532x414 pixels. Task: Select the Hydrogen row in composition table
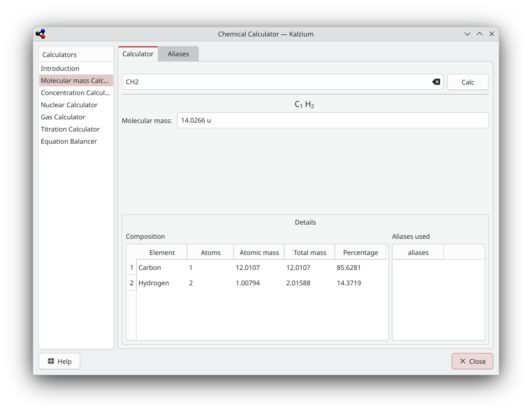tap(154, 283)
